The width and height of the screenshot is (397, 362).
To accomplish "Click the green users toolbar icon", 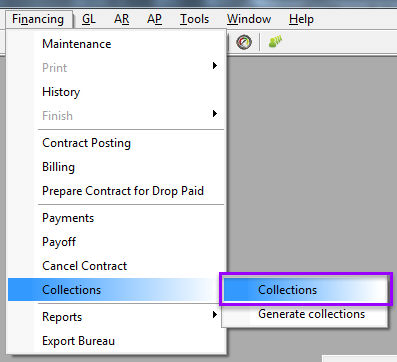I will pyautogui.click(x=275, y=42).
